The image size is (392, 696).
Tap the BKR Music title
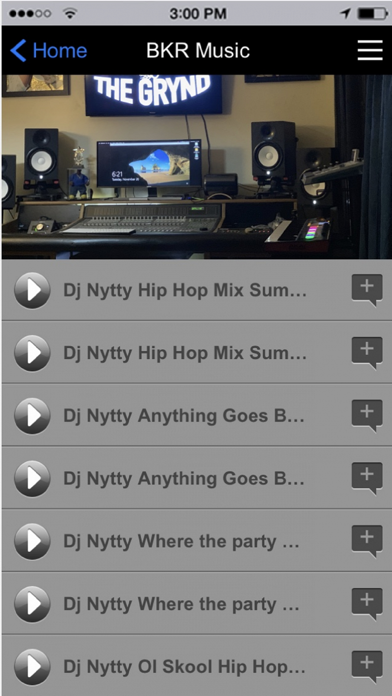(x=198, y=51)
